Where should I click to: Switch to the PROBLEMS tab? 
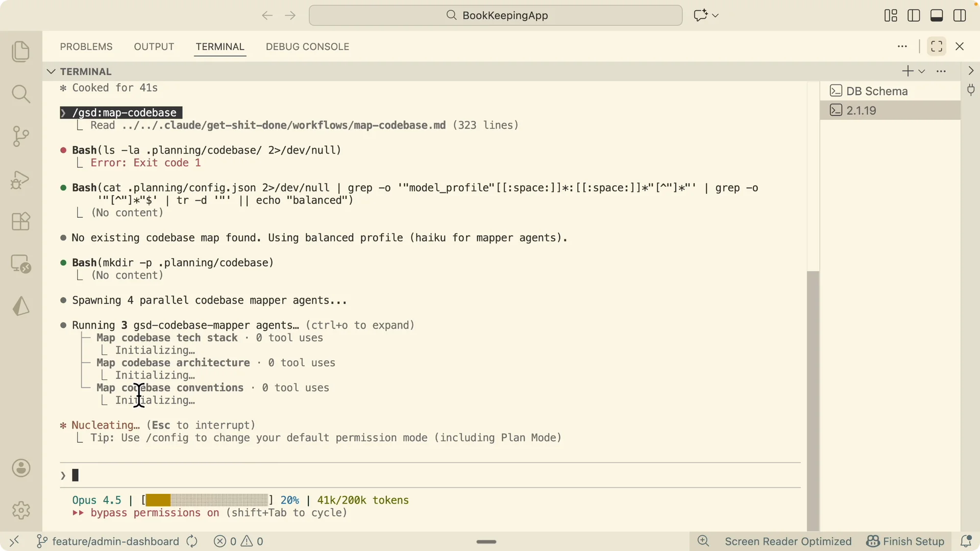coord(86,46)
